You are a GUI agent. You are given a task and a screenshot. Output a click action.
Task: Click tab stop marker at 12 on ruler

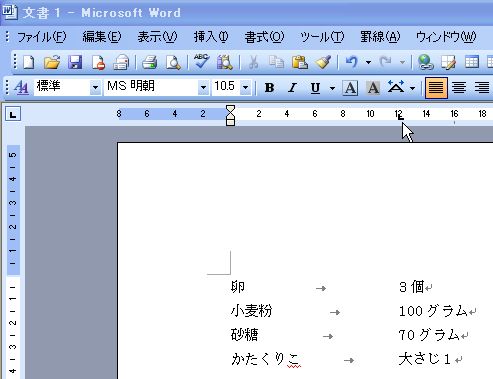401,117
